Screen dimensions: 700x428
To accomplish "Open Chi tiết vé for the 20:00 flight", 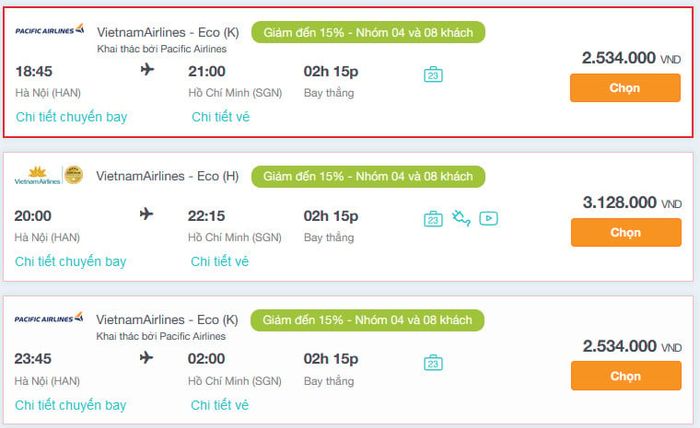I will tap(220, 262).
